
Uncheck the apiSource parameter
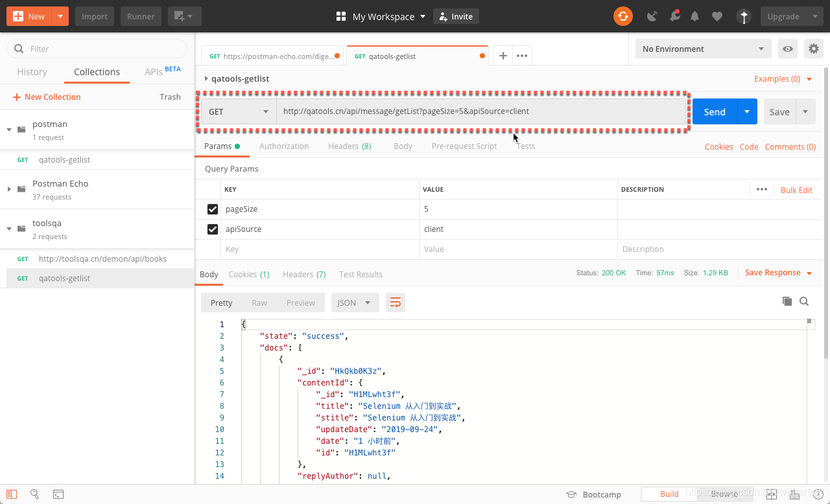(x=213, y=229)
